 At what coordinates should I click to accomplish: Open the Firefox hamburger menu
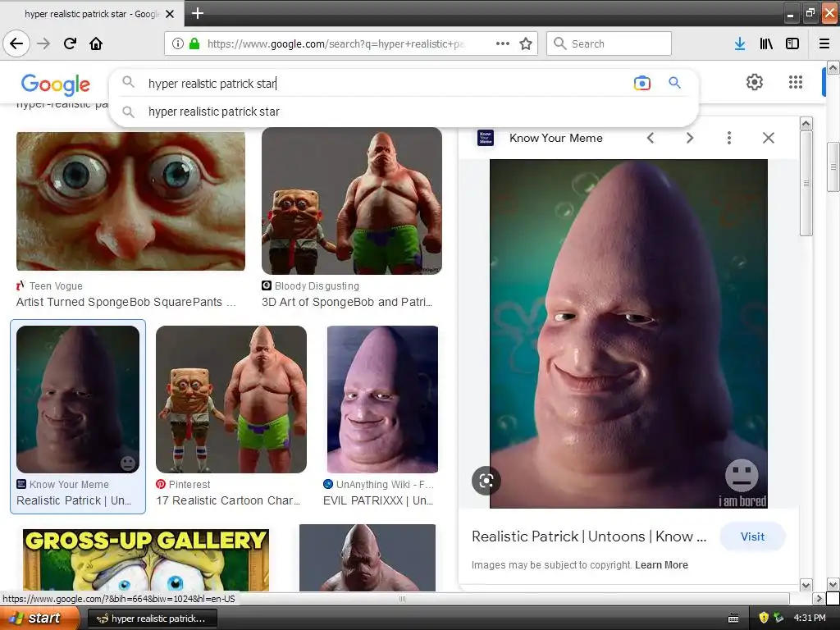click(x=824, y=43)
